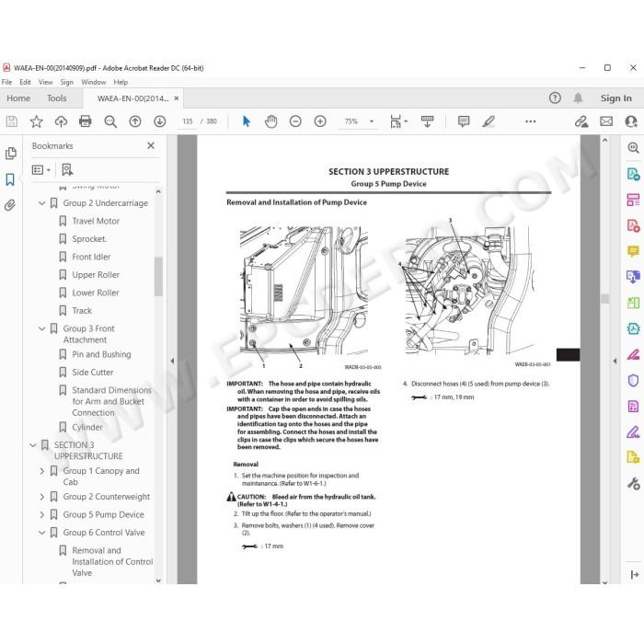Open the Window menu

(93, 82)
